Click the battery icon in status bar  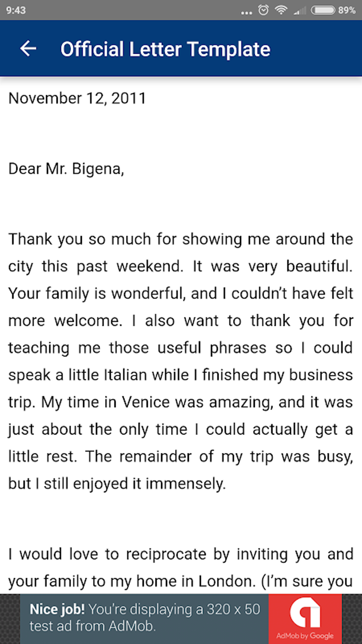[323, 10]
